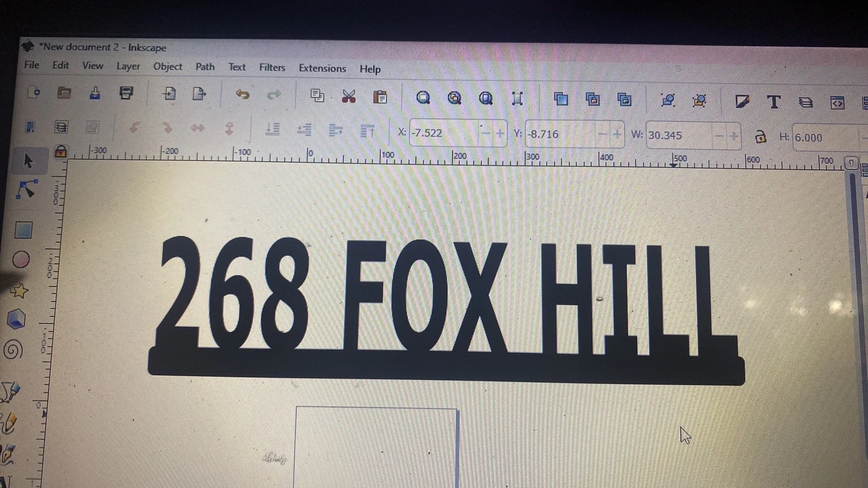Undo the last action
Screen dimensions: 868x488
tap(243, 94)
